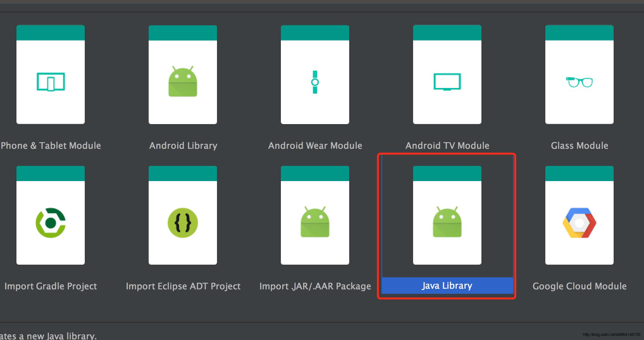Choose the Glass Module glasses icon
Viewport: 644px width, 340px height.
(x=579, y=82)
